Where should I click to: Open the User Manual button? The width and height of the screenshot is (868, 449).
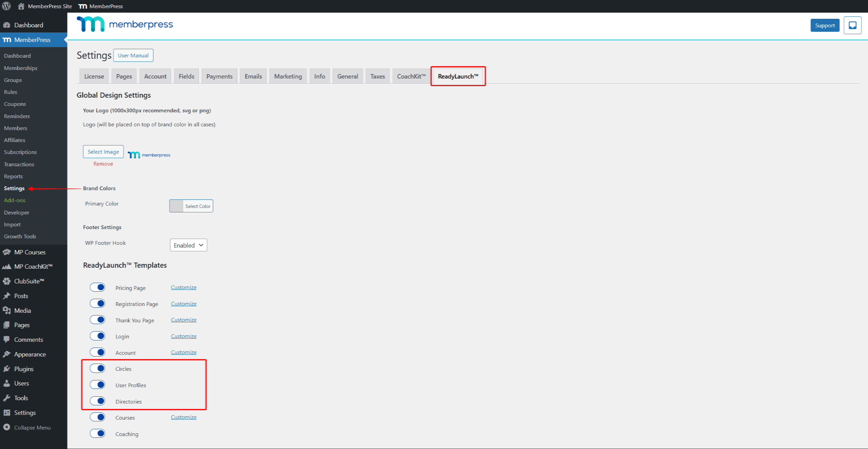pos(133,55)
